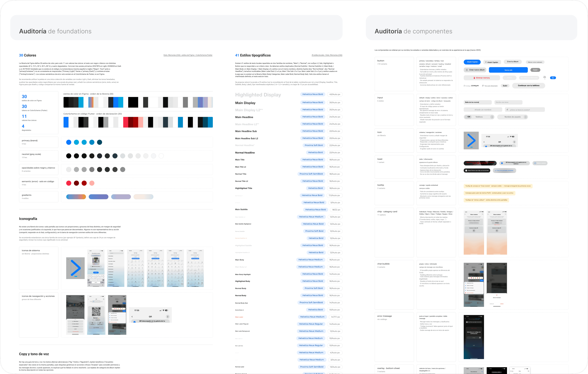The image size is (588, 374).
Task: Click the 'Tooltip de consejo en Crear evento' yellow note
Action: click(x=498, y=186)
